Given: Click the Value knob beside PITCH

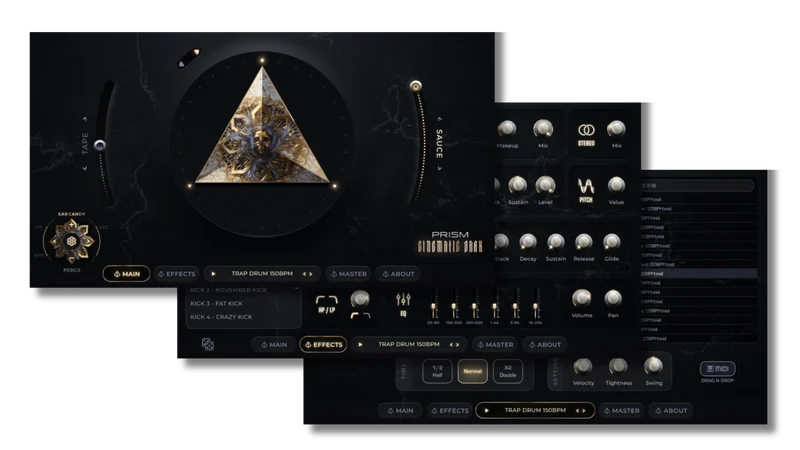Looking at the screenshot, I should (616, 184).
